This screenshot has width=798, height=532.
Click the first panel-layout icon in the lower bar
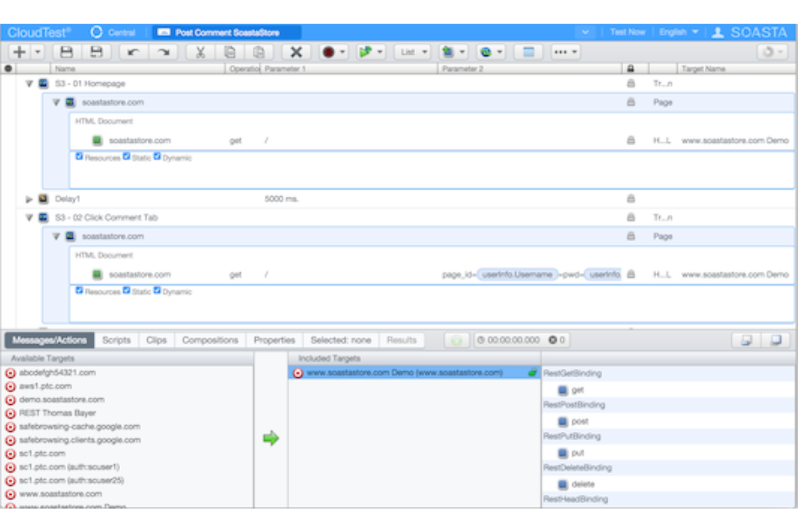[747, 340]
